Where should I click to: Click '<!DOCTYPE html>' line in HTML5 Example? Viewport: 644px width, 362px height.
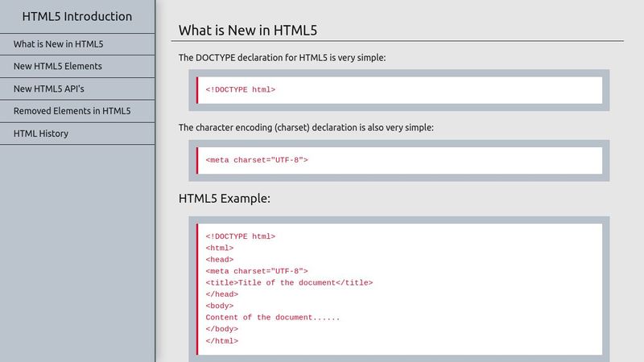pyautogui.click(x=240, y=237)
